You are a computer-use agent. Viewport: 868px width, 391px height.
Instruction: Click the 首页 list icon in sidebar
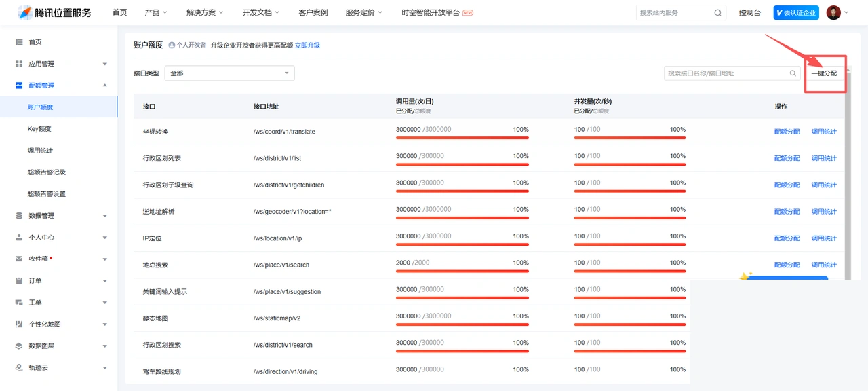(x=19, y=42)
